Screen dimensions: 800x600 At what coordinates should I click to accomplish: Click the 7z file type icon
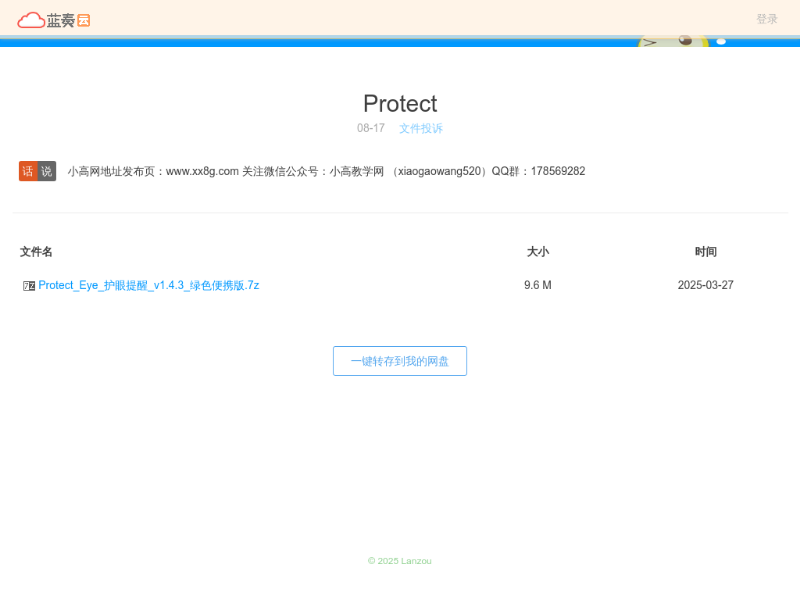point(29,286)
